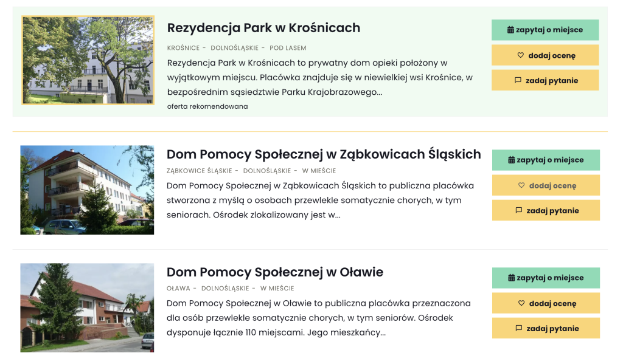Click comment flag icon for Rezydencja Park

[x=518, y=80]
